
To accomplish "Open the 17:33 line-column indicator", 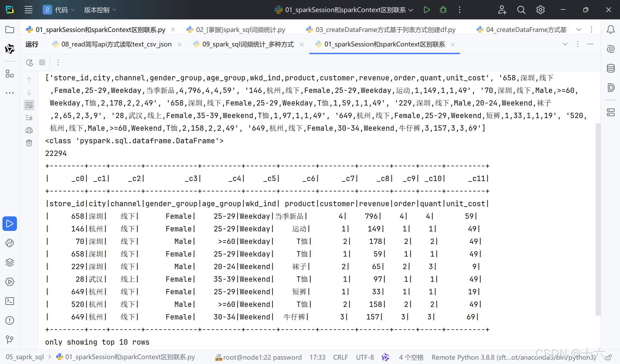I will [317, 357].
